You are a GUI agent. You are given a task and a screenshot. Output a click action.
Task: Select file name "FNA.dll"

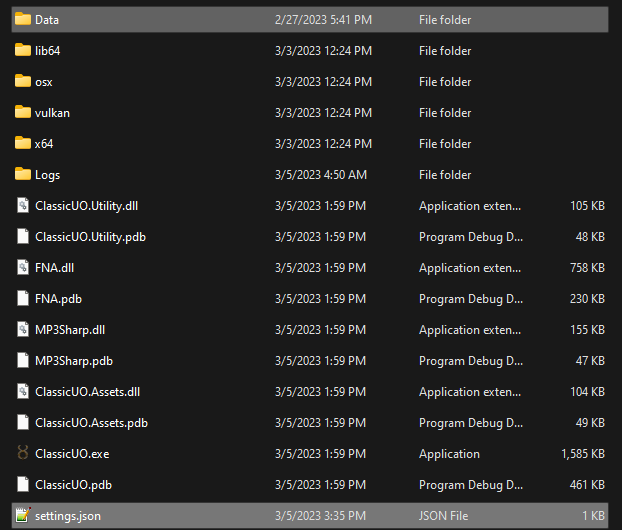tap(55, 268)
